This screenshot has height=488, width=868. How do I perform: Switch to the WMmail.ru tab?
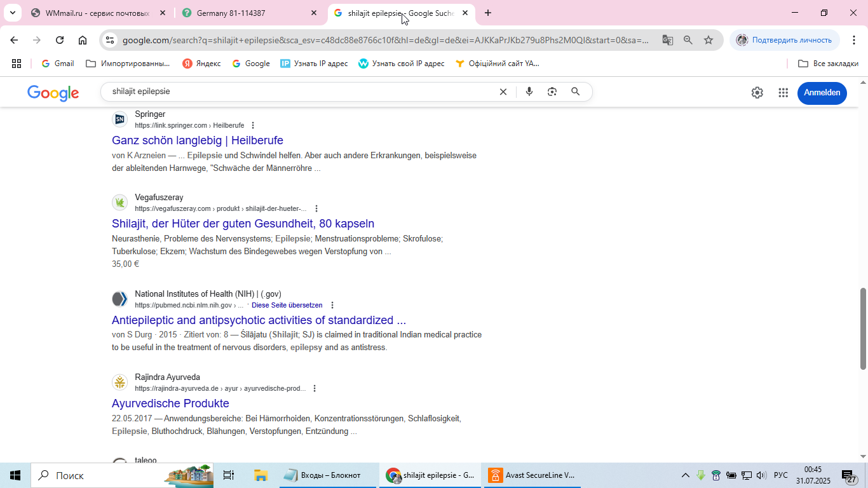(x=97, y=13)
